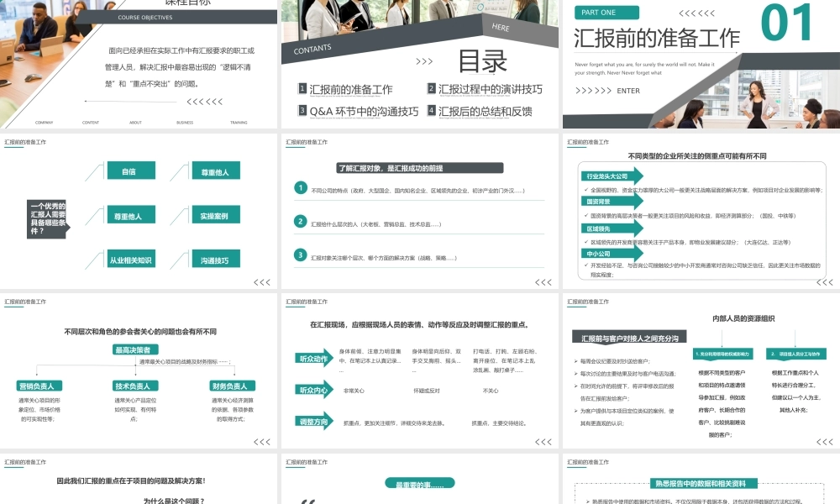This screenshot has height=504, width=840.
Task: Click the <<< chevrons on the 听众动作 slide
Action: pyautogui.click(x=543, y=442)
